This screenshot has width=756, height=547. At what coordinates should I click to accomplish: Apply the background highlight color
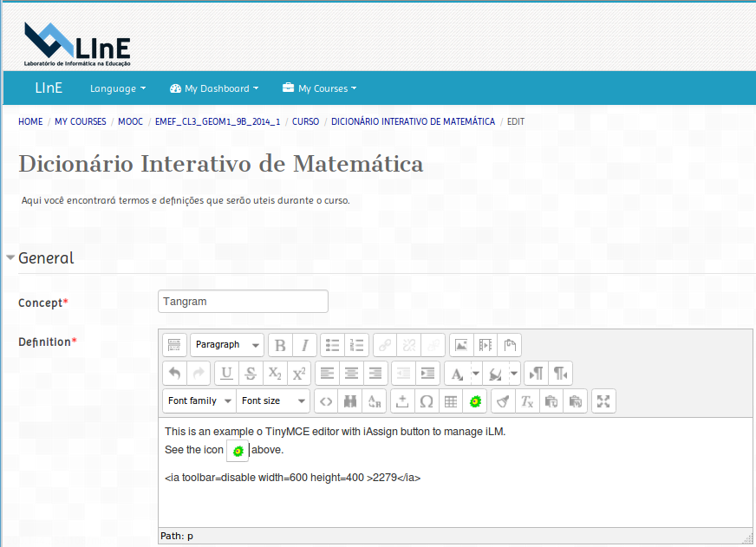495,373
